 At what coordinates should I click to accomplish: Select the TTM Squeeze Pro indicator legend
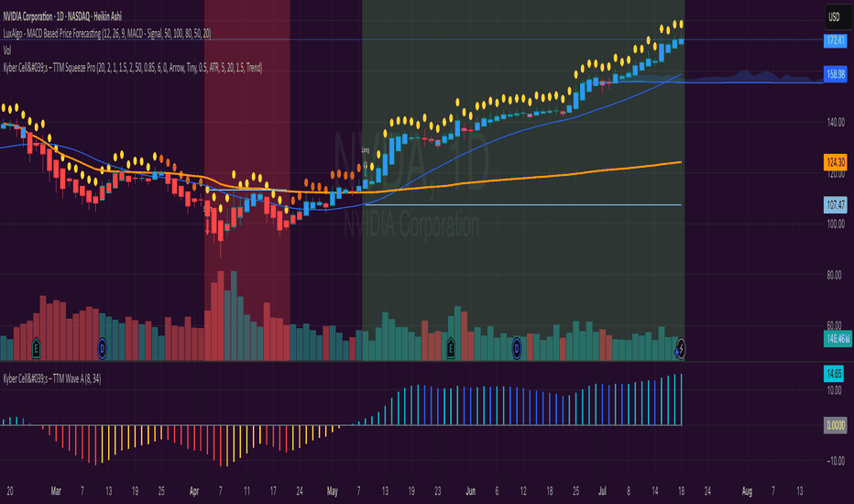[x=132, y=68]
